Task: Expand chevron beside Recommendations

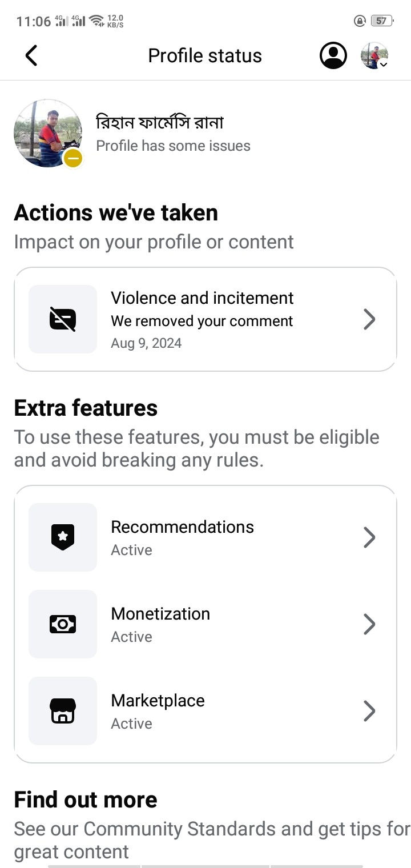Action: pos(369,537)
